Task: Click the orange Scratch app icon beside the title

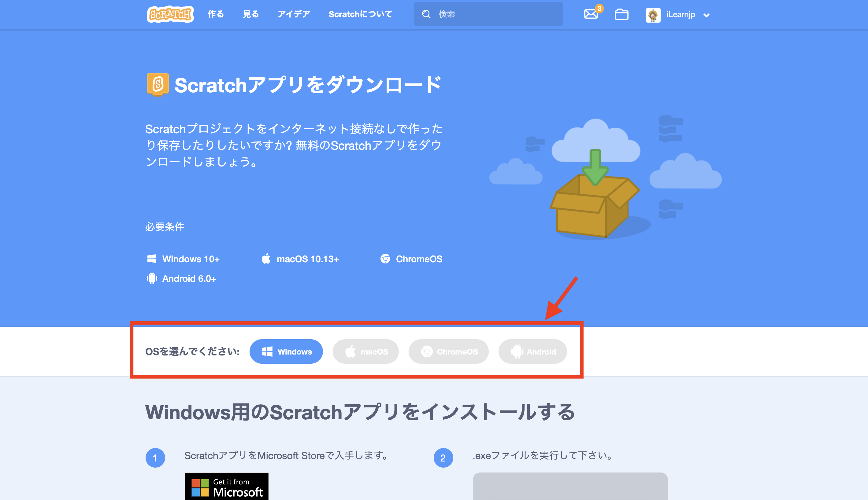Action: coord(158,84)
